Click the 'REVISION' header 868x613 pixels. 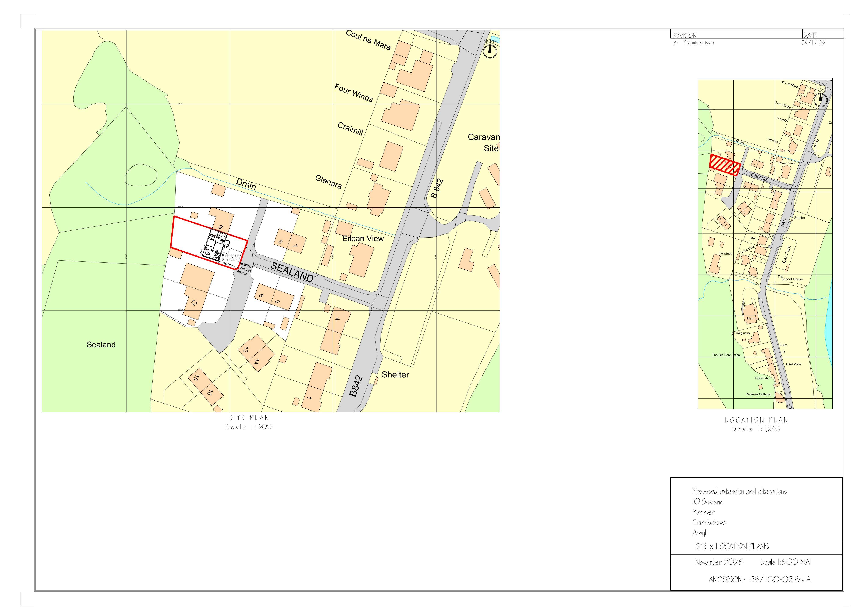point(685,35)
